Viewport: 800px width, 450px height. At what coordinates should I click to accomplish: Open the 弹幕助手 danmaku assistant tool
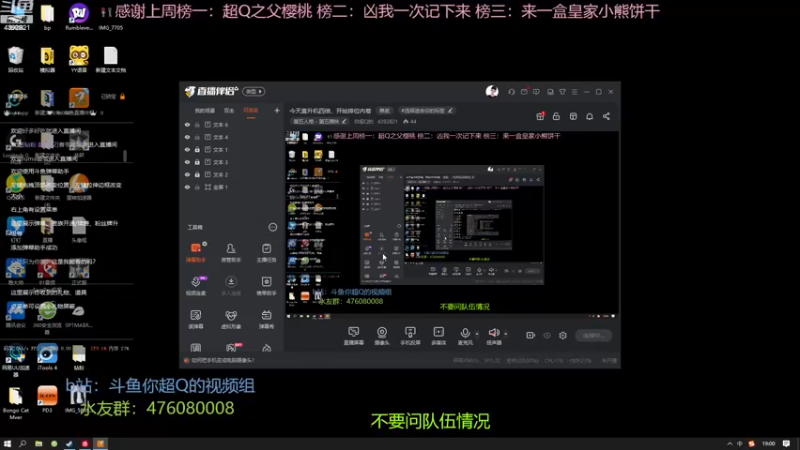tap(195, 253)
